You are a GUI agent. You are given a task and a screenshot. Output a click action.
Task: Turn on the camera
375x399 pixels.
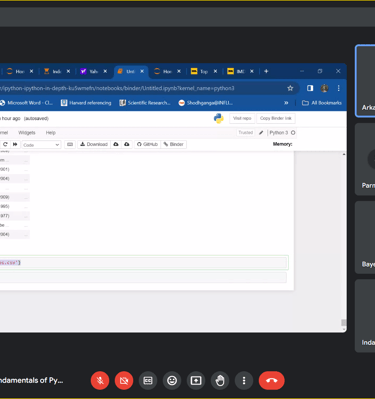click(124, 380)
